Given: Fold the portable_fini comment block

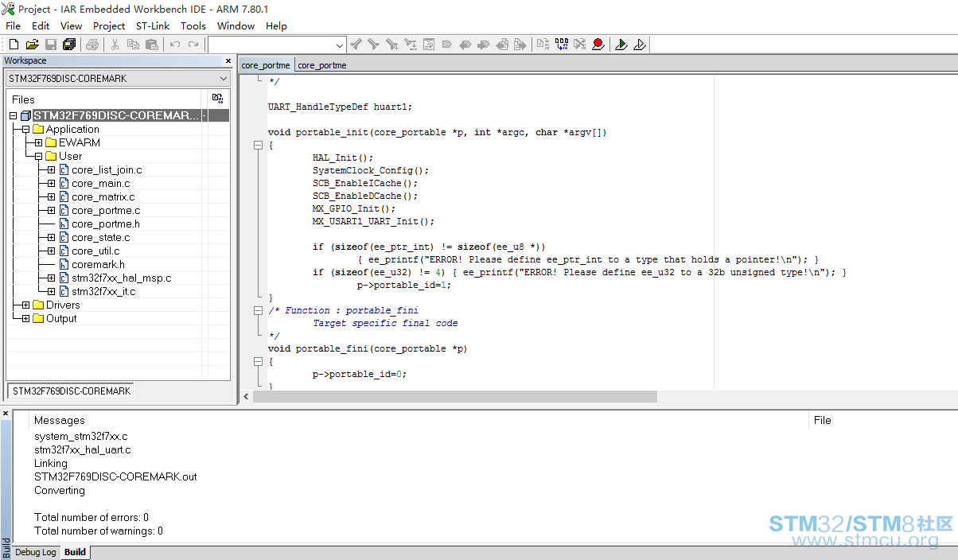Looking at the screenshot, I should 258,310.
